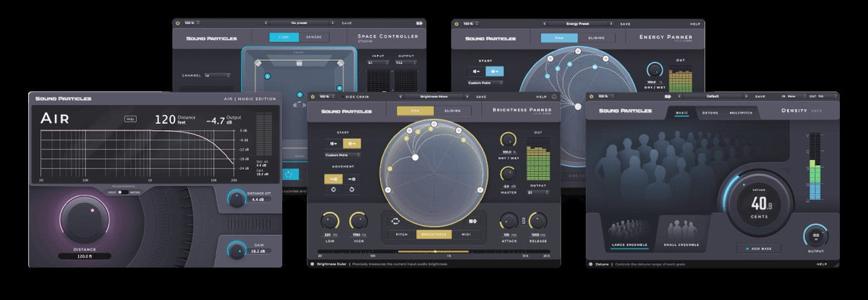The width and height of the screenshot is (868, 300).
Task: Click the Brightness Ruler range slider
Action: 434,251
